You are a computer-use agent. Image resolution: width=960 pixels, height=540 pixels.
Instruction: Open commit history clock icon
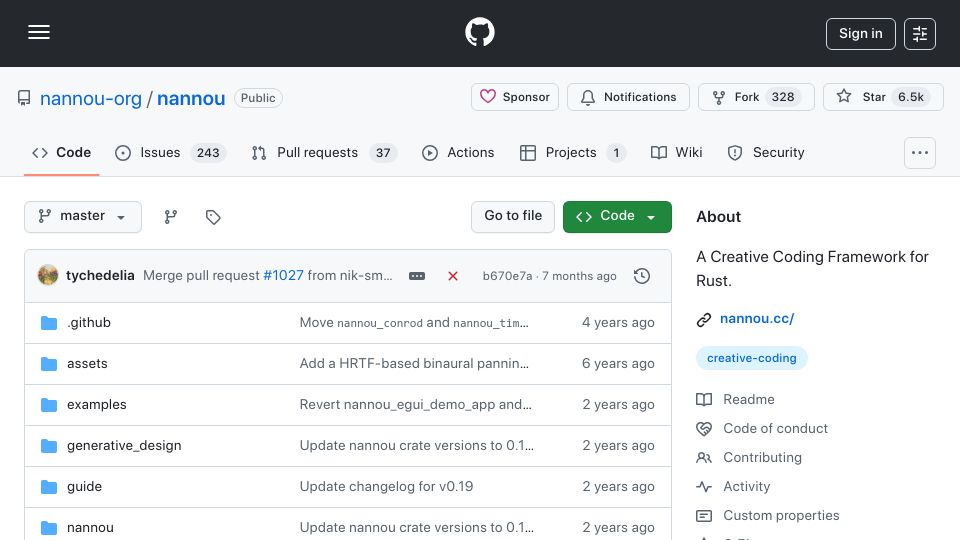tap(642, 276)
